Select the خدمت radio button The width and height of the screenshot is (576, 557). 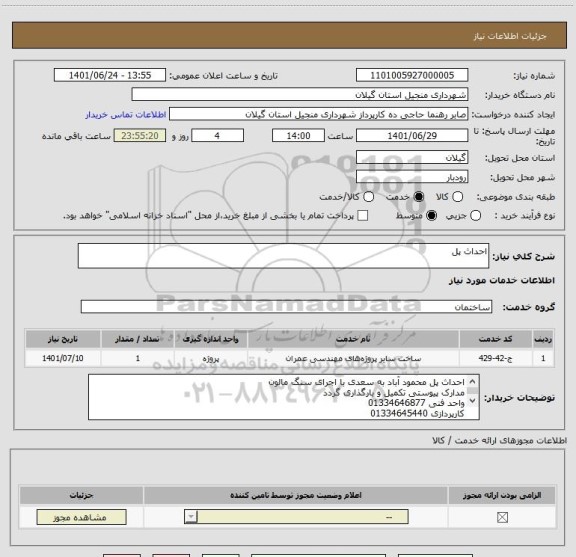(419, 197)
